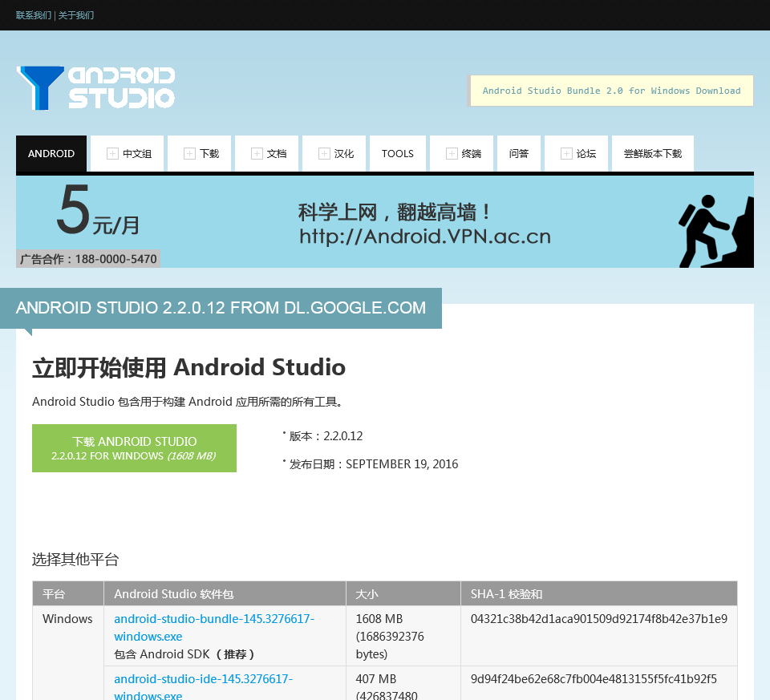Click the 5元/月 price text in banner
The image size is (770, 700).
(98, 211)
